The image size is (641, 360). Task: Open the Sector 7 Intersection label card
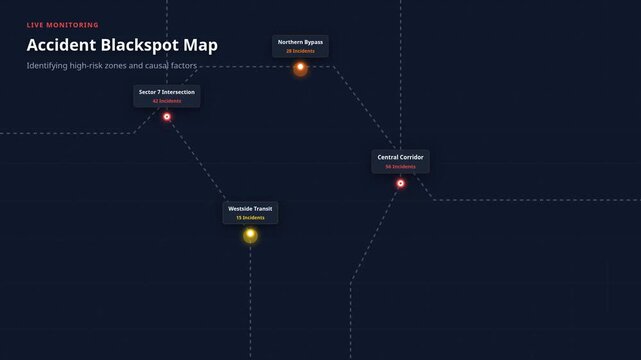(x=167, y=96)
